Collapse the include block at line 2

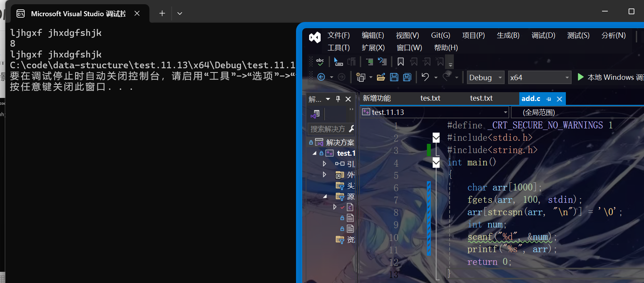436,137
